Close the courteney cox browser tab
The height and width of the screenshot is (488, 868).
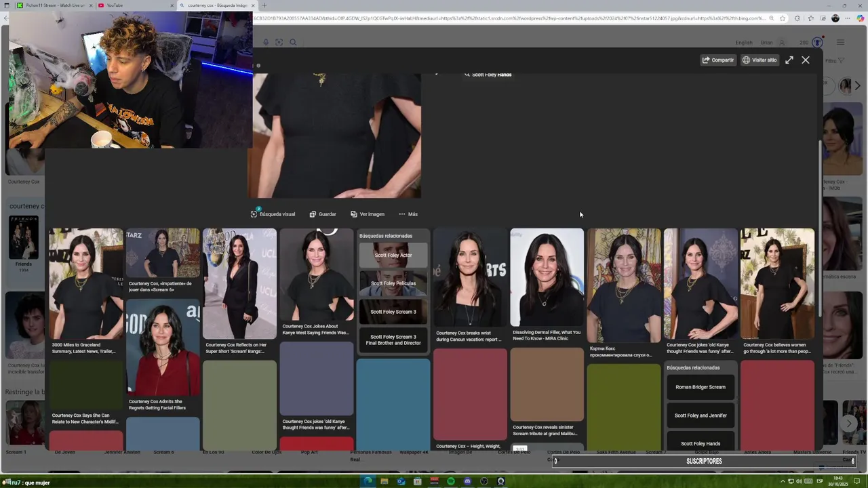point(253,5)
